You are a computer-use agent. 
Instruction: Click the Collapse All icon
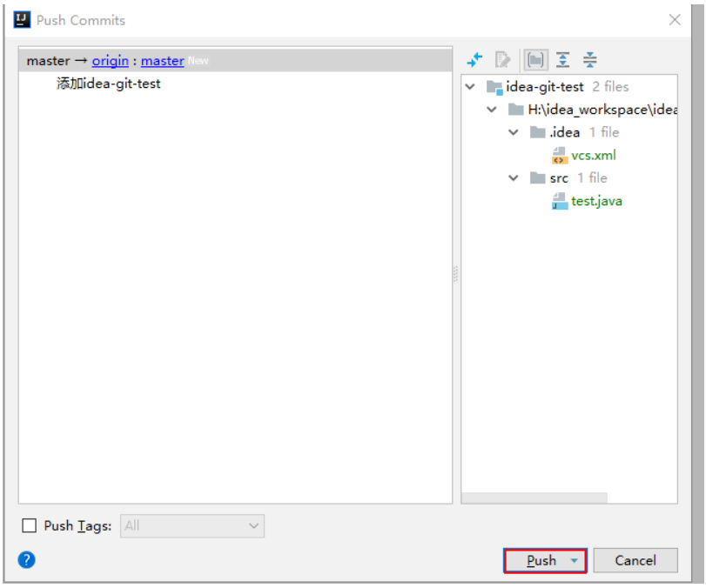[589, 59]
